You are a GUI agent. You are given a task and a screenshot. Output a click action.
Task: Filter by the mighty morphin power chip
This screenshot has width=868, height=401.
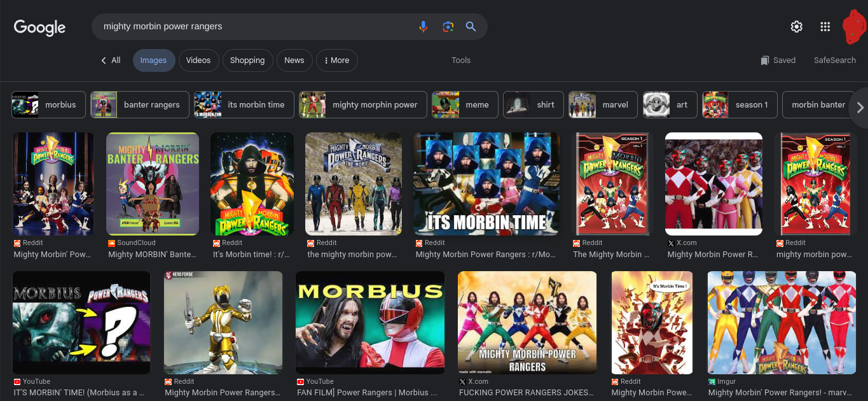[x=363, y=105]
